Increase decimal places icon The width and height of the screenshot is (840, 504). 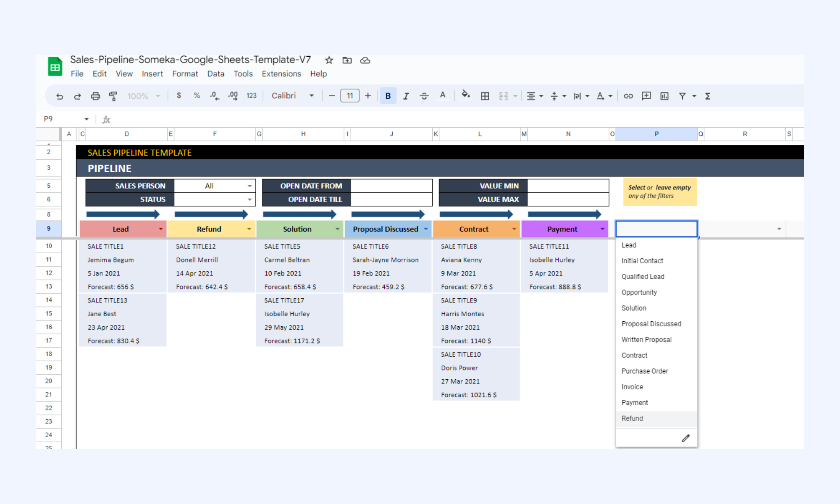pos(233,96)
